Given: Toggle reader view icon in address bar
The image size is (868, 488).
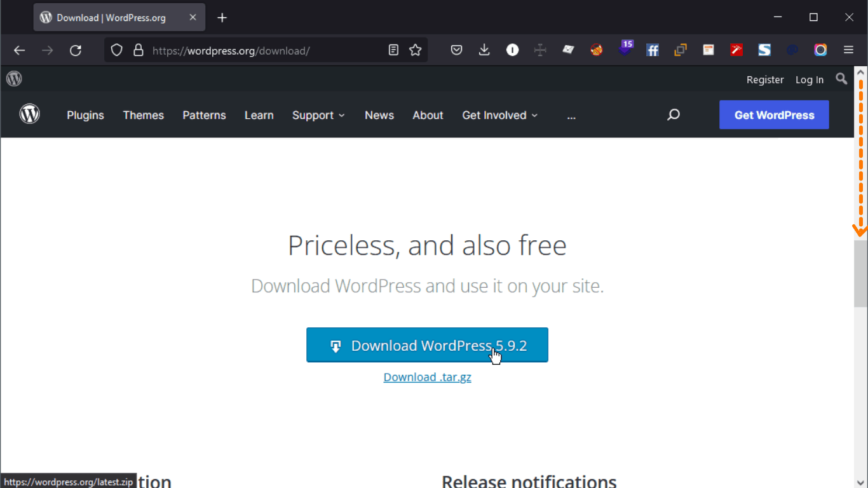Looking at the screenshot, I should click(393, 50).
